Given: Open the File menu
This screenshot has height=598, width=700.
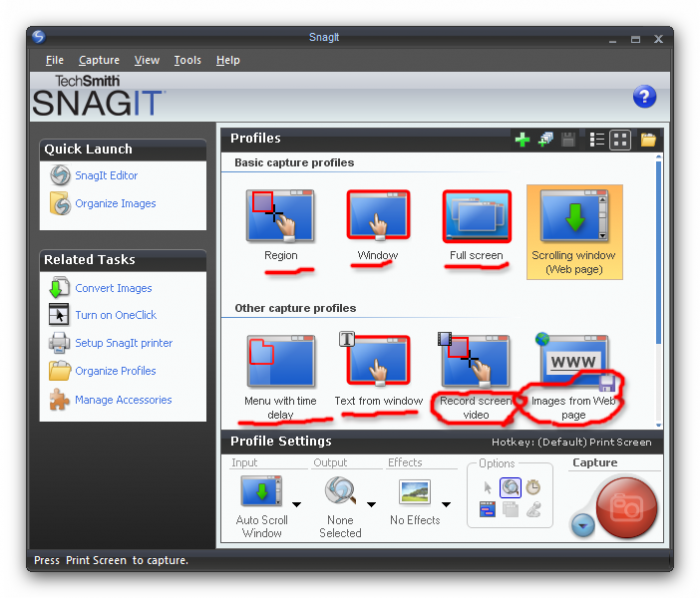Looking at the screenshot, I should pos(54,60).
